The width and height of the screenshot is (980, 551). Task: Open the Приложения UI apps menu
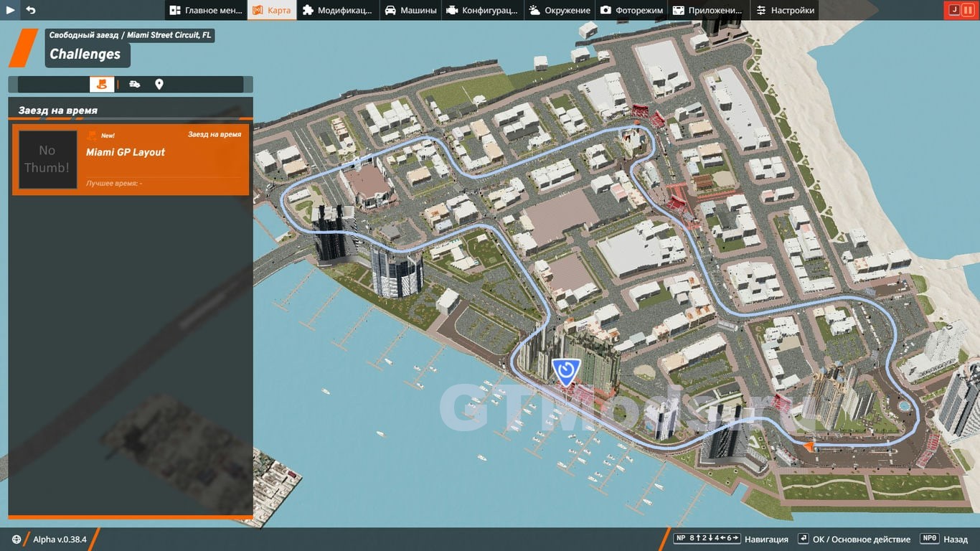coord(708,10)
